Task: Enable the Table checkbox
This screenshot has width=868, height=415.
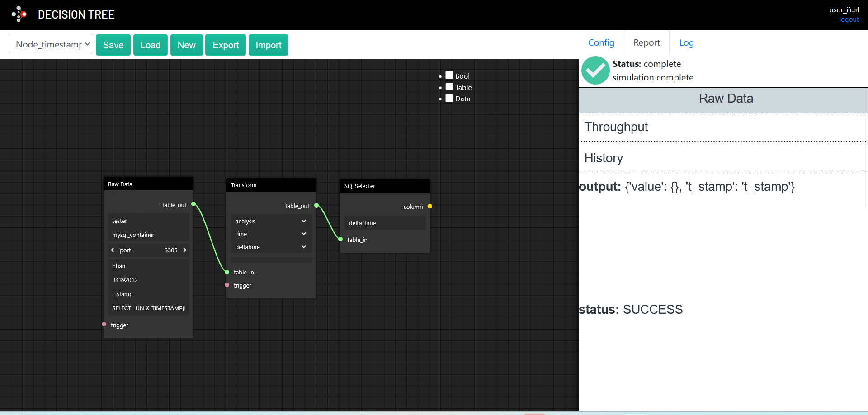Action: 449,86
